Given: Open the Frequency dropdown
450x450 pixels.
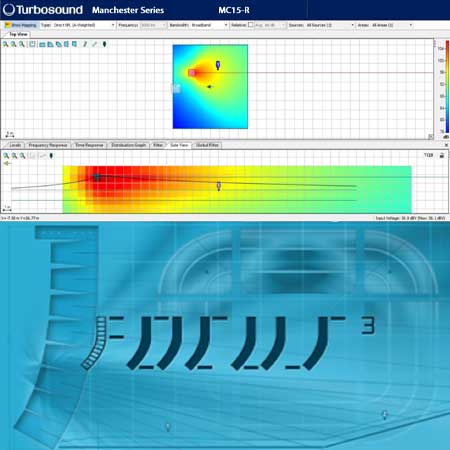Looking at the screenshot, I should coord(153,25).
